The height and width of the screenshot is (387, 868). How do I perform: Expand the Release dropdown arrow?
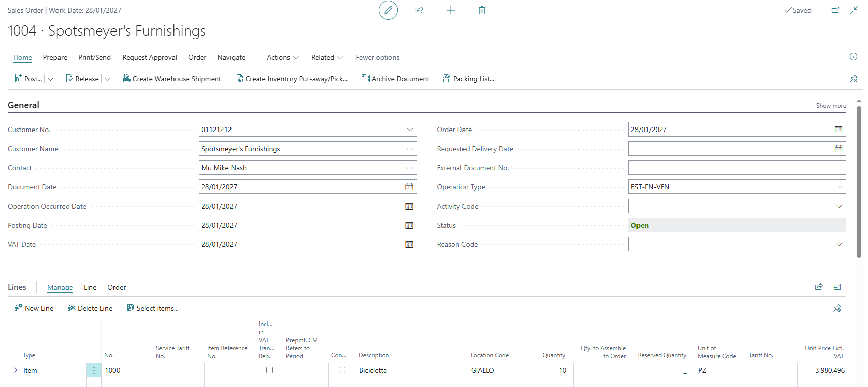[x=107, y=79]
